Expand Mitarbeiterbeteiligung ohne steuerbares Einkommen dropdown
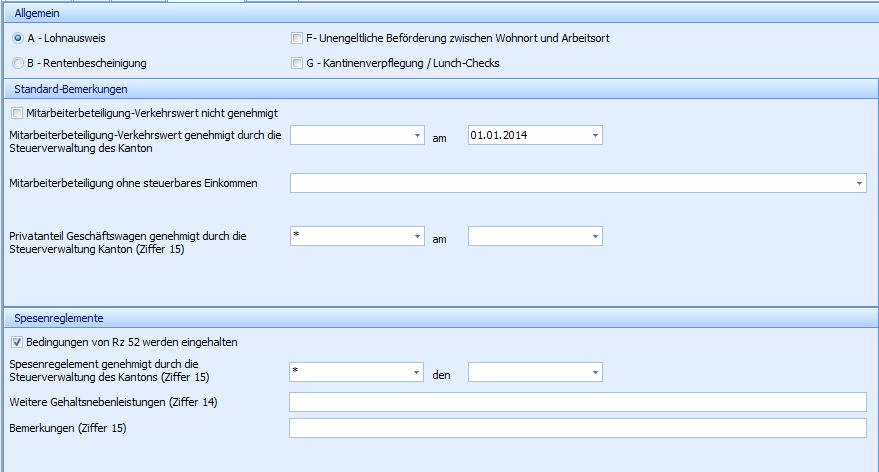This screenshot has width=879, height=472. (x=859, y=183)
